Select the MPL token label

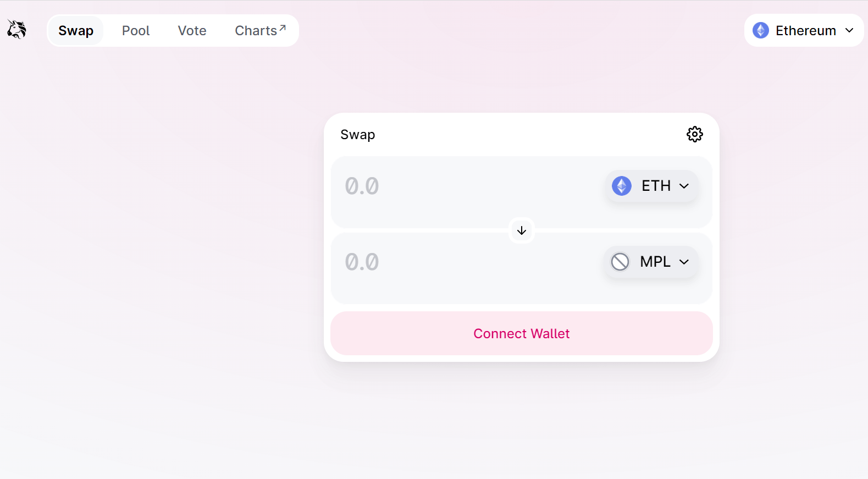pos(655,262)
